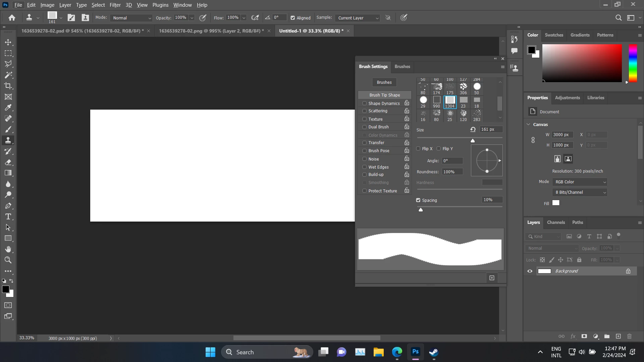Open the Filter menu

coord(115,5)
